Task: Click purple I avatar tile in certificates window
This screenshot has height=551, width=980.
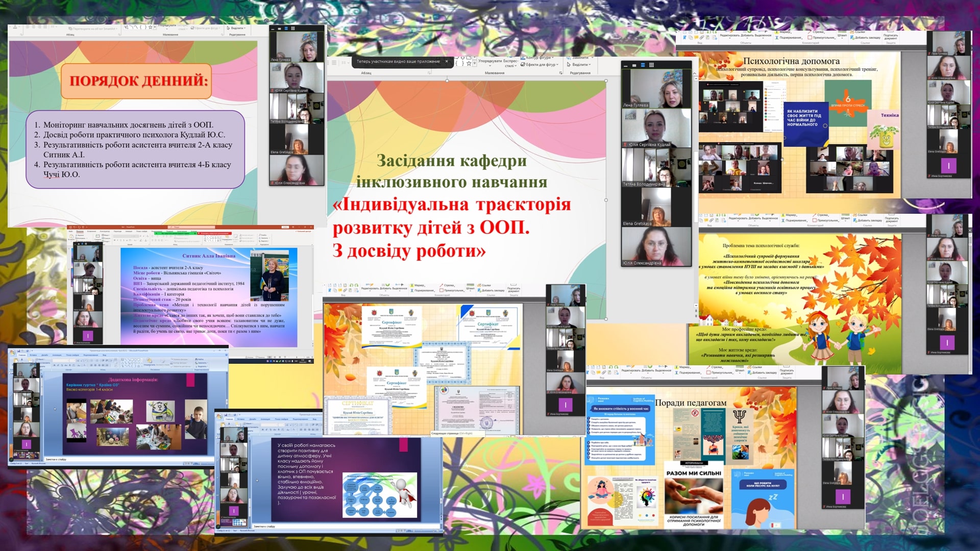Action: (x=565, y=405)
